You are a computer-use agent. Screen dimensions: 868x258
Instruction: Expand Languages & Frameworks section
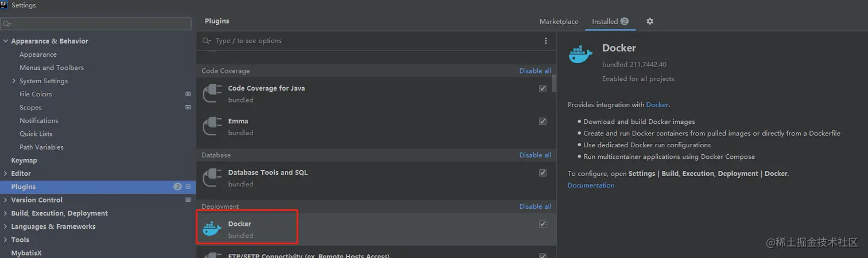[x=6, y=226]
